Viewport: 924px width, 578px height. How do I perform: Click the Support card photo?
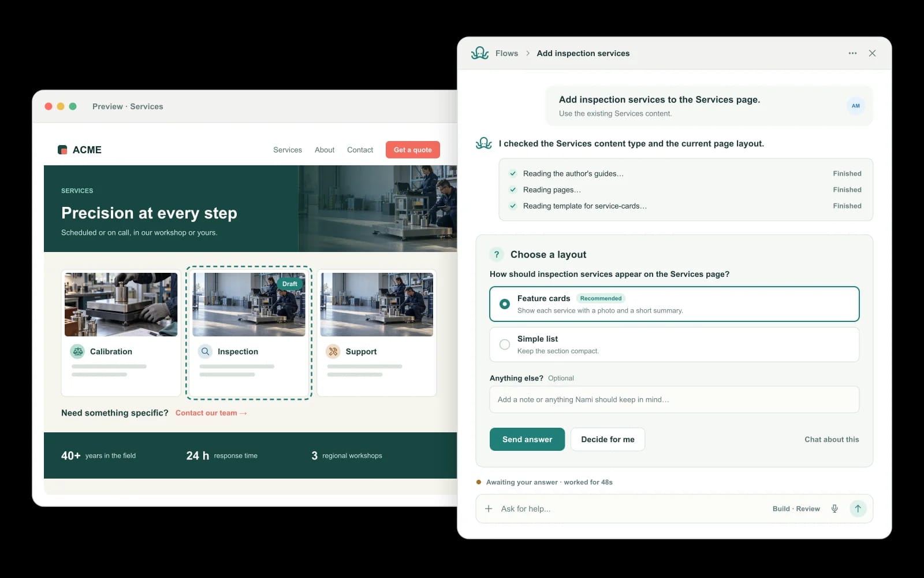click(x=377, y=305)
